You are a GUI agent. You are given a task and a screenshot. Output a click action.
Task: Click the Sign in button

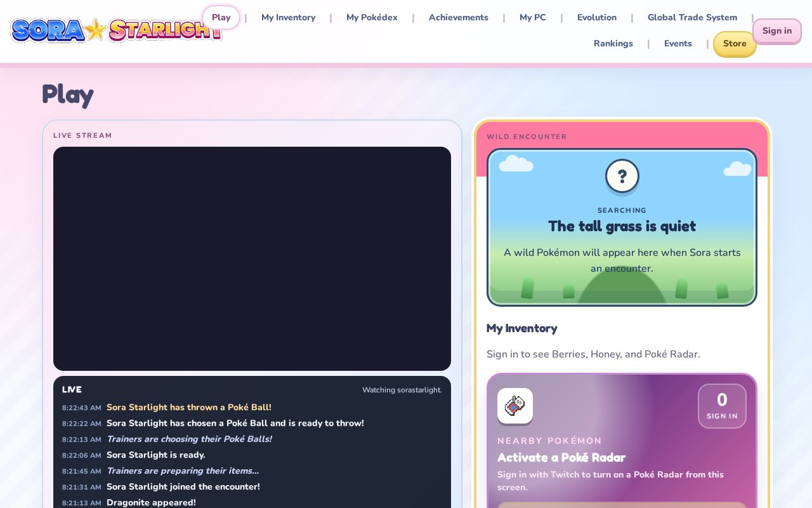(x=777, y=30)
